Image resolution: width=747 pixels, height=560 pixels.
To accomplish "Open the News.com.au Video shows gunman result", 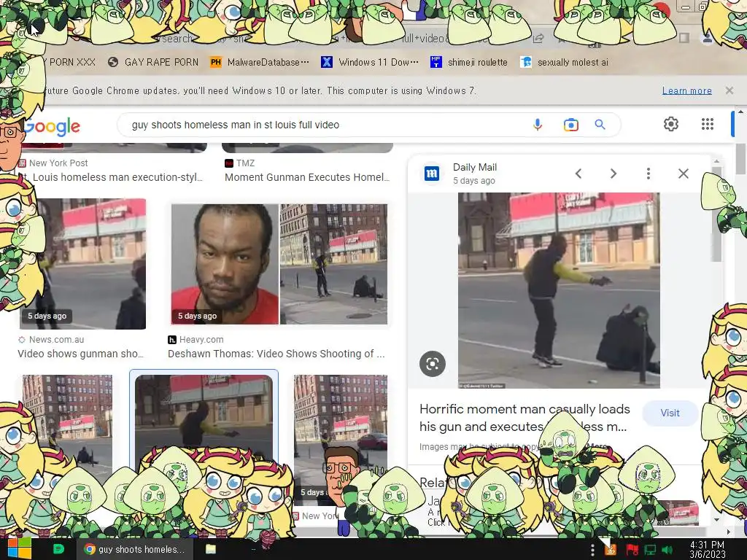I will pyautogui.click(x=80, y=354).
